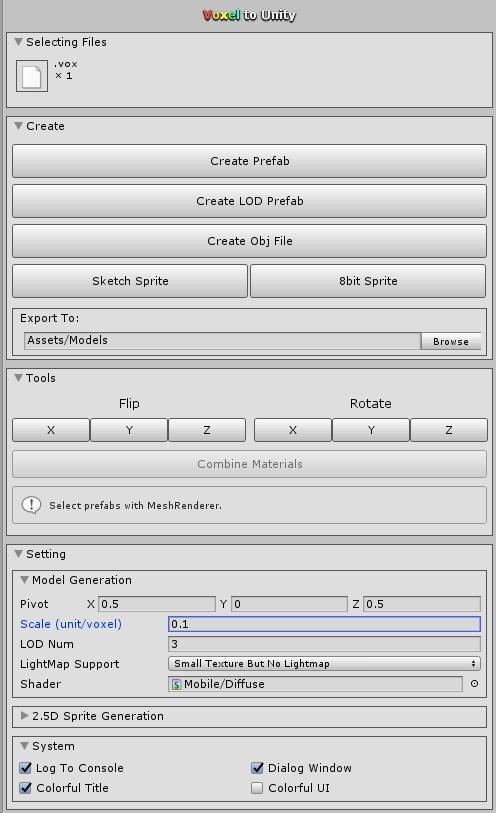Click the Mobile/Diffuse shader icon
Viewport: 496px width, 813px height.
pyautogui.click(x=176, y=684)
